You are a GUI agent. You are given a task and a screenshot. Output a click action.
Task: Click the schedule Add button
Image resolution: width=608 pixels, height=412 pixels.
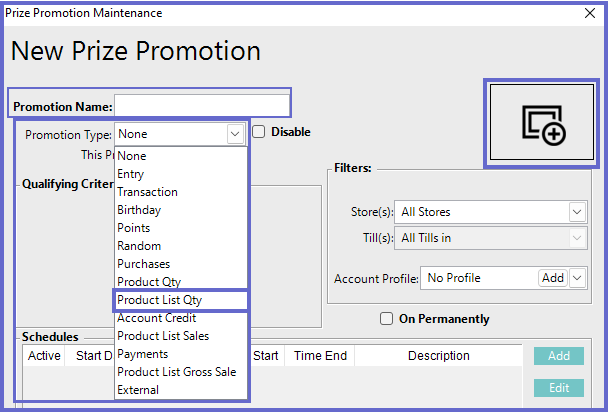[x=559, y=356]
